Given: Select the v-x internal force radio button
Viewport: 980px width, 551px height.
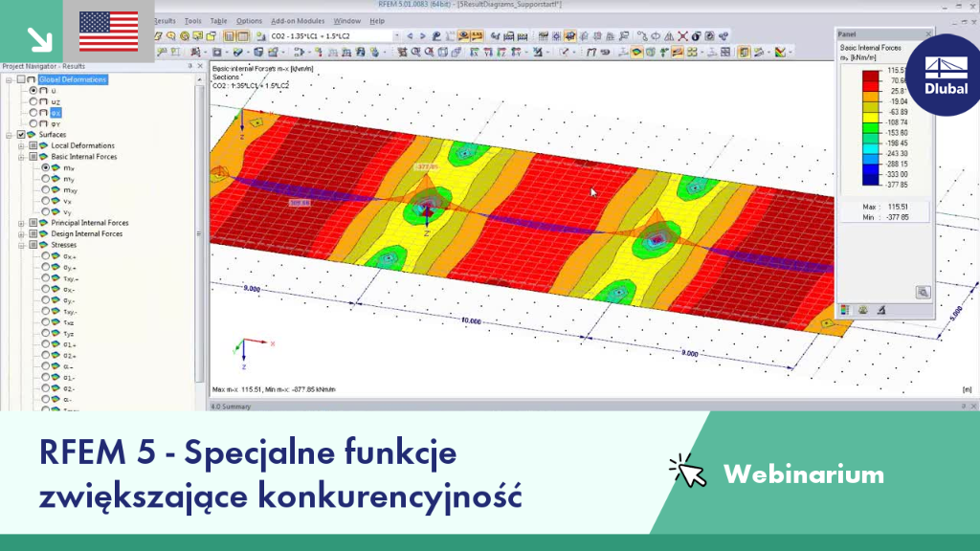Looking at the screenshot, I should tap(46, 201).
